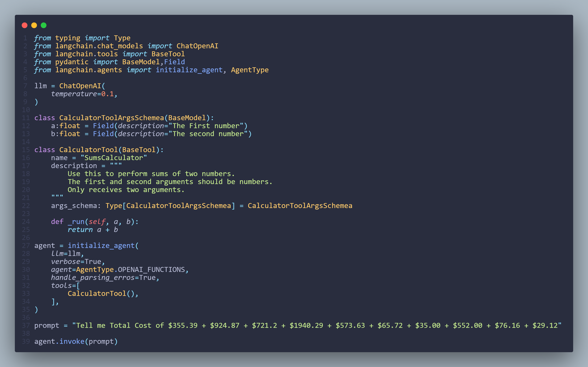588x367 pixels.
Task: Click OPENAI_FUNCTIONS agent type constant
Action: (151, 270)
